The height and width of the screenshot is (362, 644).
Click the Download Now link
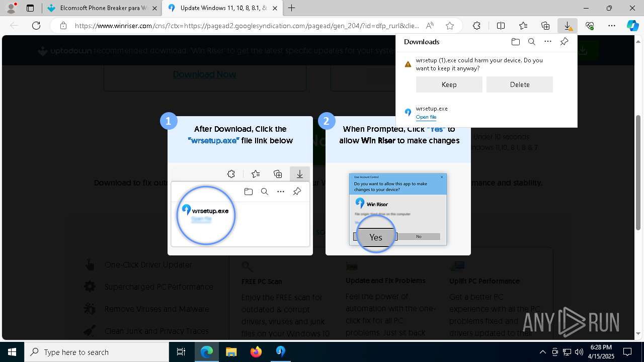tap(204, 74)
